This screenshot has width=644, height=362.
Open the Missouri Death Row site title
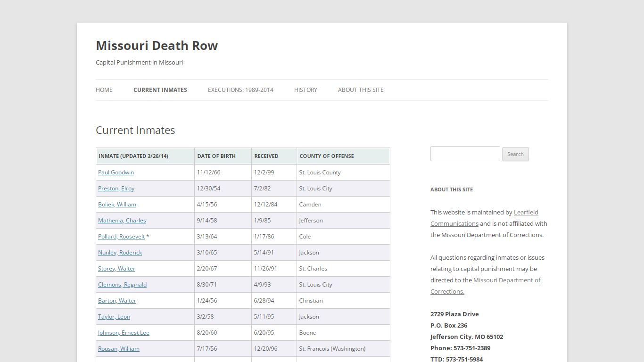tap(157, 46)
